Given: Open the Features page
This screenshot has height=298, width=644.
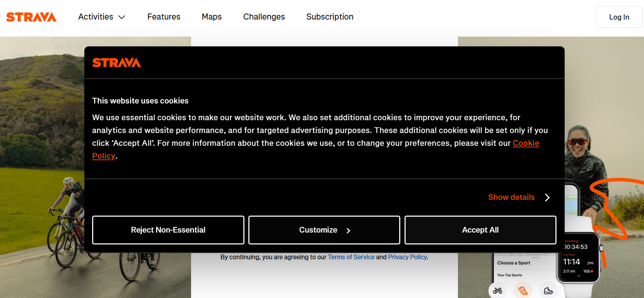Looking at the screenshot, I should tap(164, 17).
